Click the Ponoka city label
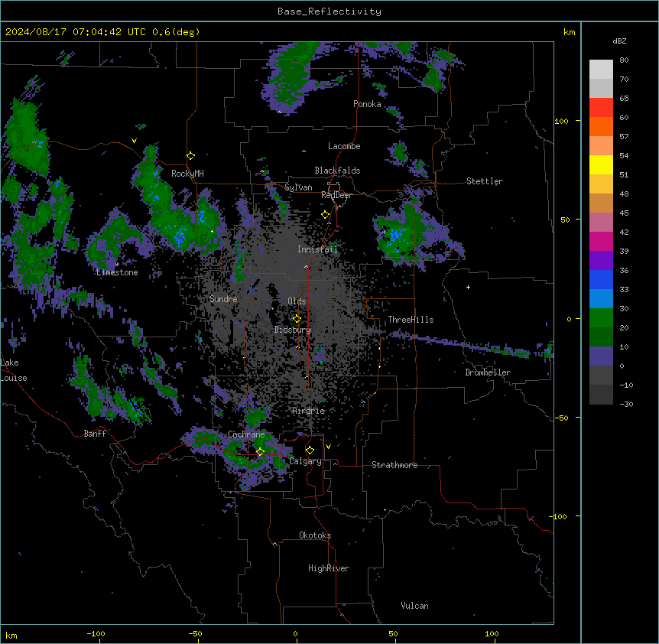The image size is (659, 644). tap(367, 104)
